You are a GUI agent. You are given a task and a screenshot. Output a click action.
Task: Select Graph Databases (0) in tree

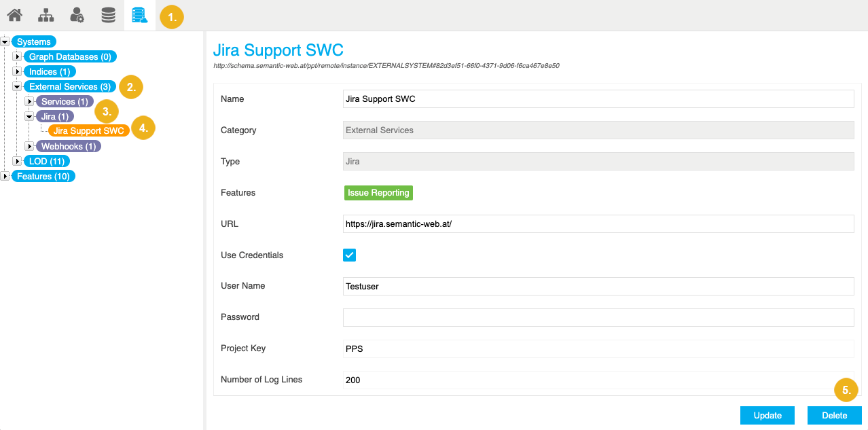(70, 57)
